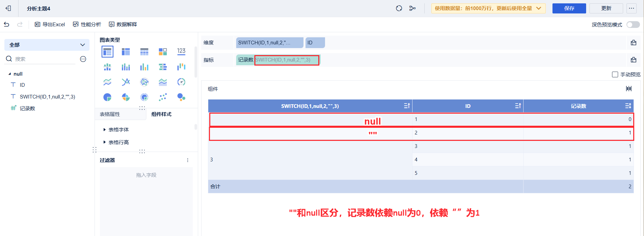The image size is (644, 236).
Task: Open 性能分析 in the toolbar
Action: [87, 24]
